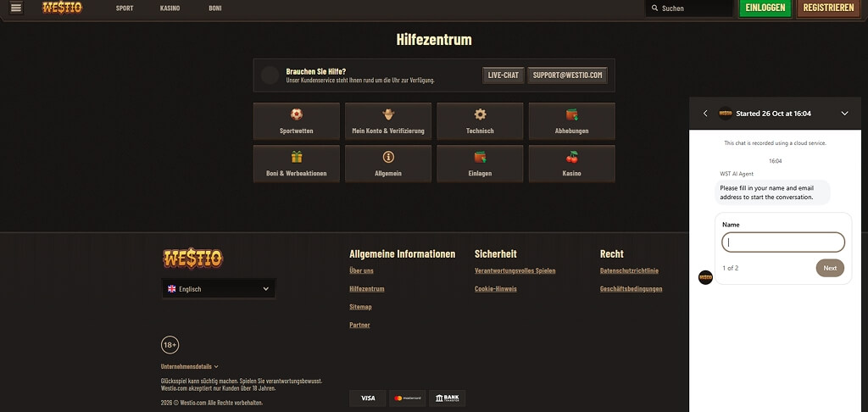Open the Boni & Werbeaktionen gift icon
The width and height of the screenshot is (868, 412).
point(297,157)
